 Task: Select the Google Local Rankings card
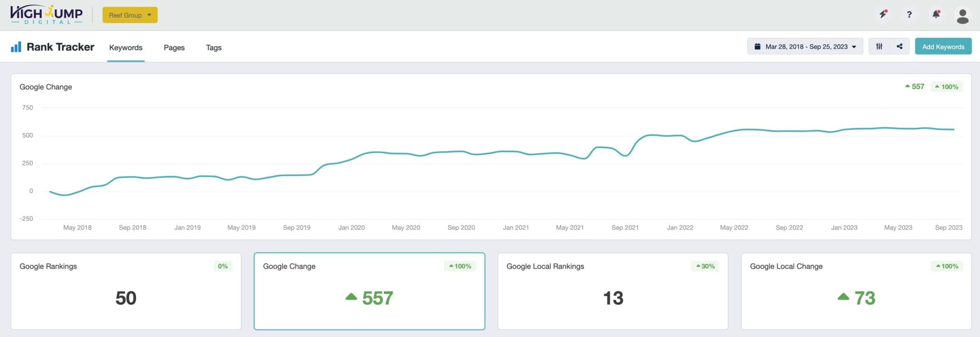tap(613, 291)
